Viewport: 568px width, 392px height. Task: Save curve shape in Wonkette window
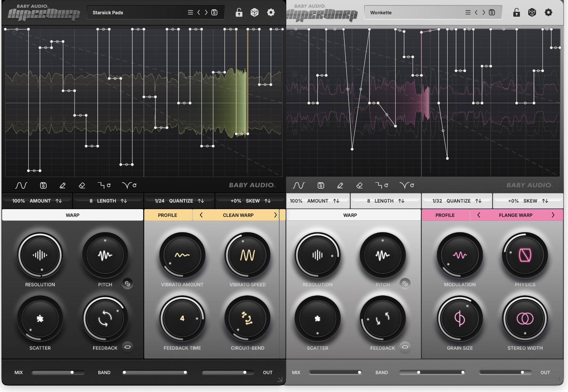(321, 185)
